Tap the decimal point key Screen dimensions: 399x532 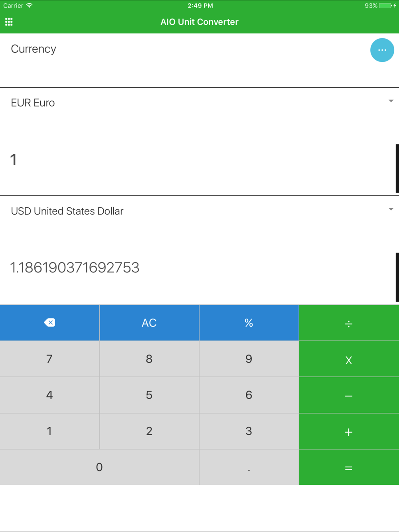pyautogui.click(x=249, y=467)
